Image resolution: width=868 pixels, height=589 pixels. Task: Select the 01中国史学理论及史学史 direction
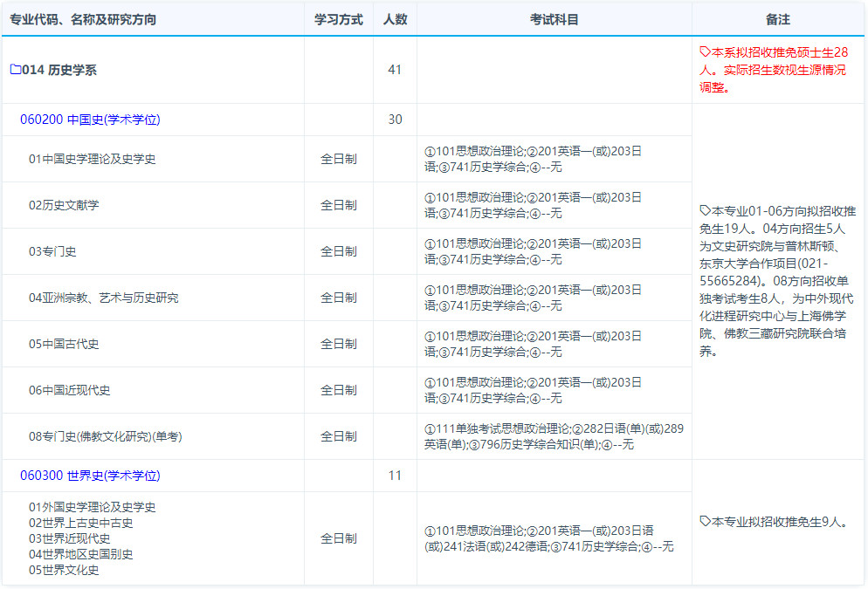coord(92,159)
